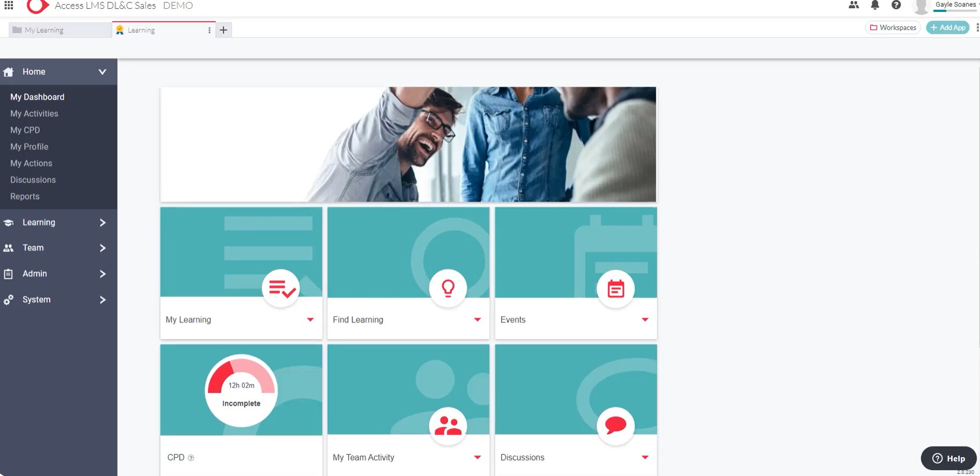This screenshot has width=980, height=476.
Task: Click the CPD progress gauge showing 12h 02m
Action: click(241, 391)
